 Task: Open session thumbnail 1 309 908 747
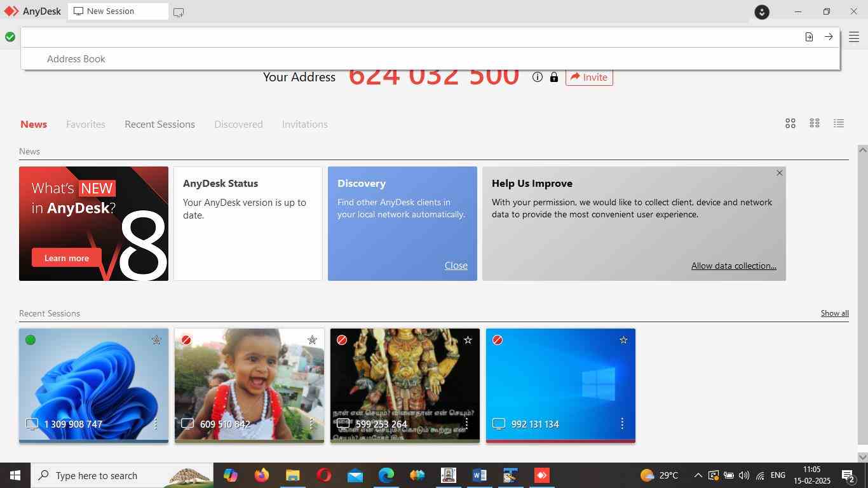click(93, 385)
